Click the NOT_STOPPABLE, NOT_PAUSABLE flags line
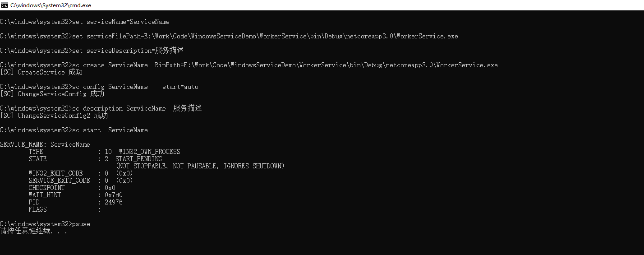Viewport: 644px width, 255px height. 200,166
